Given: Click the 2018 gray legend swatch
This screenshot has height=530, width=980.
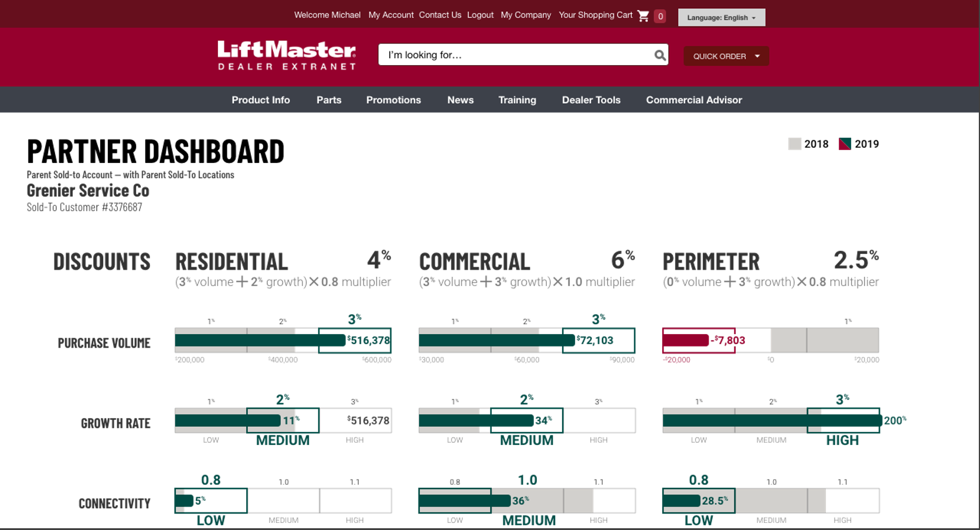Looking at the screenshot, I should [795, 144].
